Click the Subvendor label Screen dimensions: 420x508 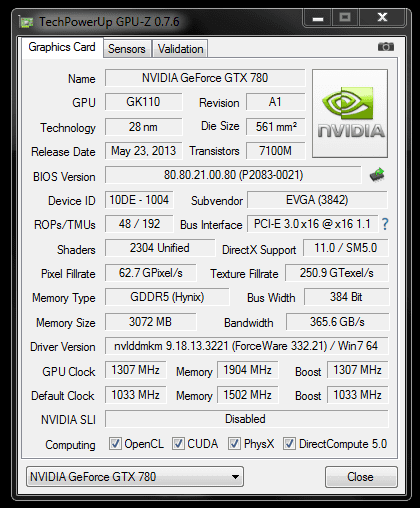(x=217, y=201)
